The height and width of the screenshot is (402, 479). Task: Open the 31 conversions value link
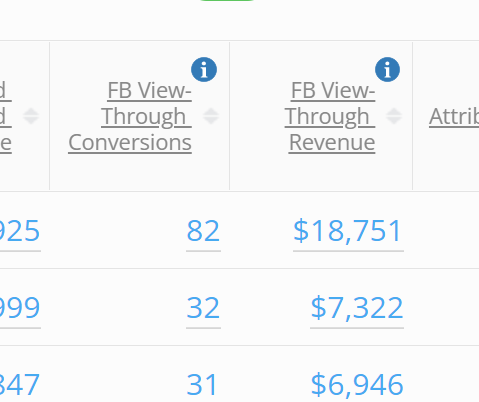pos(202,385)
